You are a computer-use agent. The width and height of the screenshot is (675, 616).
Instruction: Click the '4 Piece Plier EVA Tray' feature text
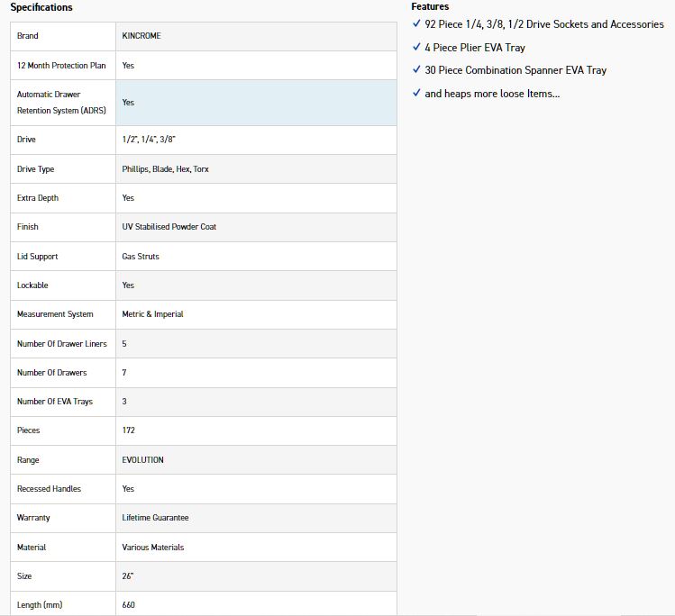(475, 47)
